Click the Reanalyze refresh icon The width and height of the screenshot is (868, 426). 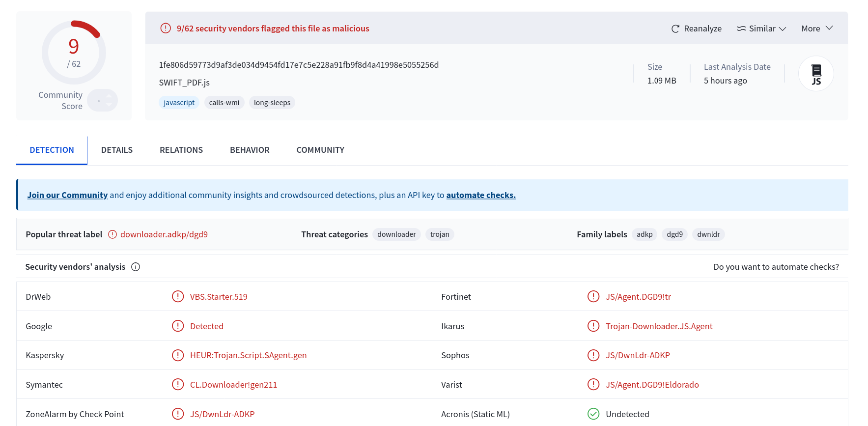(x=675, y=28)
